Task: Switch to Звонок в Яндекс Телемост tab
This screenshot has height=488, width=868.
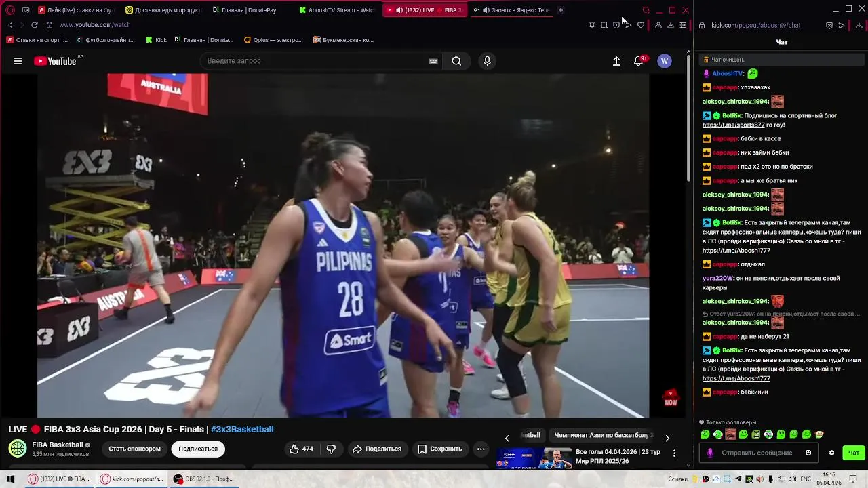Action: [x=511, y=10]
